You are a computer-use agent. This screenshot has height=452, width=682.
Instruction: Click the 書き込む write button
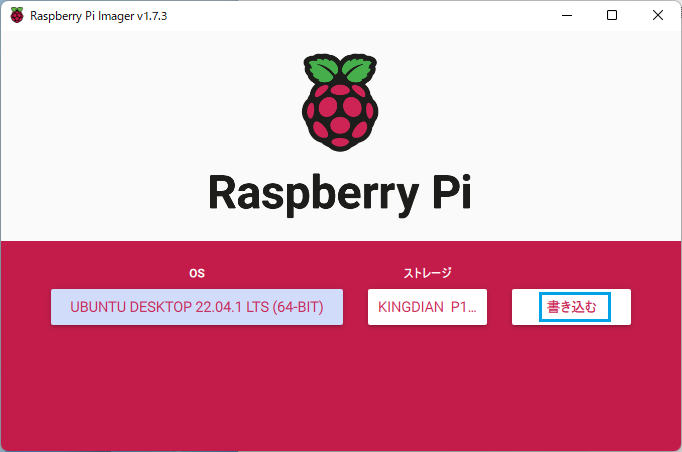(571, 307)
